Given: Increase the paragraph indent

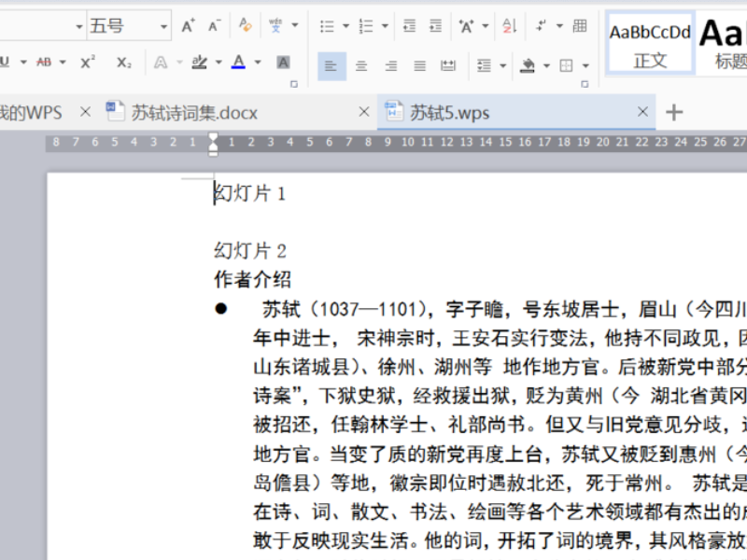Looking at the screenshot, I should (x=435, y=25).
